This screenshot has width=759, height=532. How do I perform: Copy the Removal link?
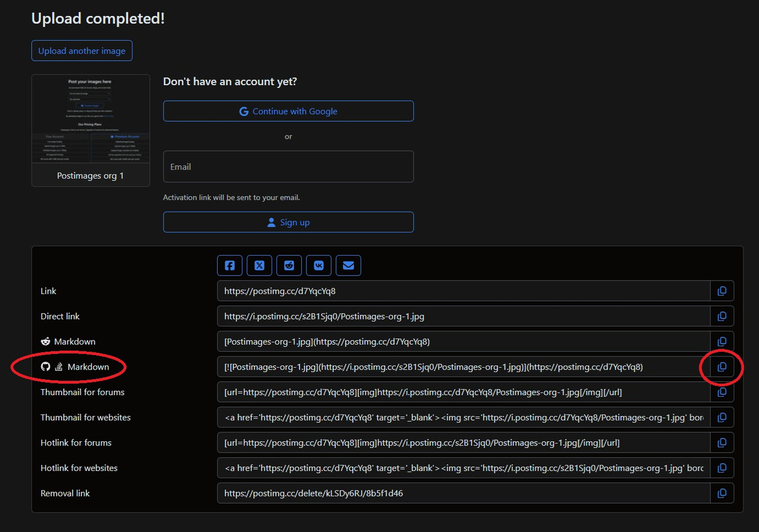coord(722,493)
